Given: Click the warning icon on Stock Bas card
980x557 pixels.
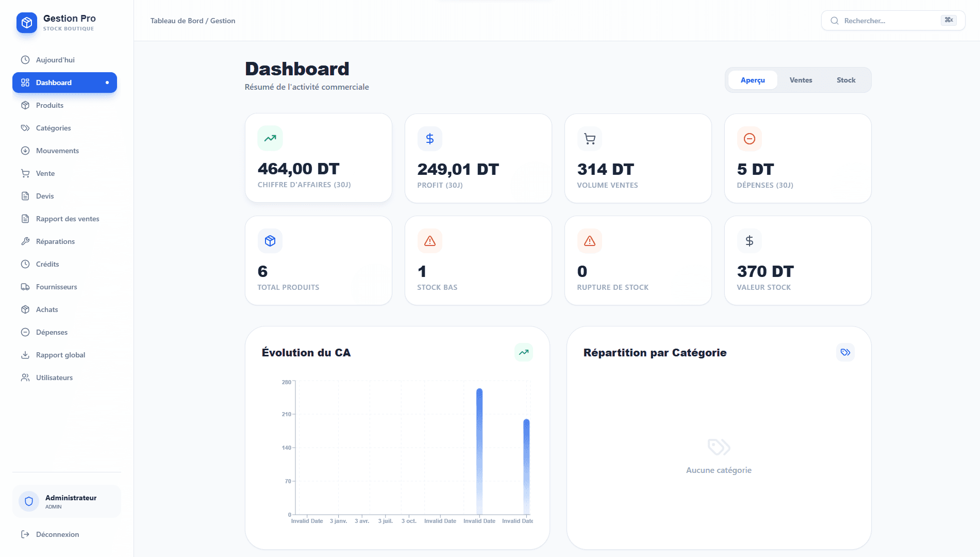Looking at the screenshot, I should pyautogui.click(x=430, y=241).
